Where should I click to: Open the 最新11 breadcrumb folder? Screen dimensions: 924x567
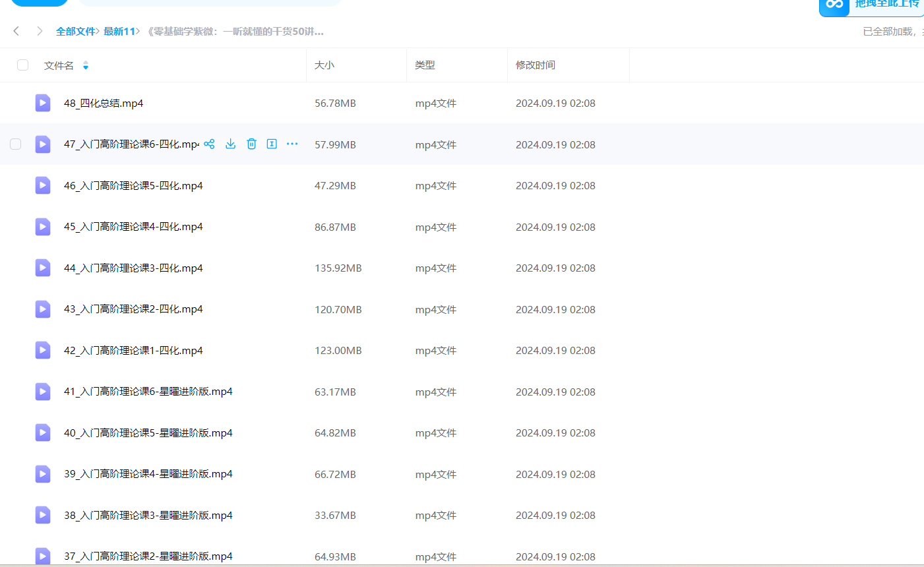click(x=119, y=31)
